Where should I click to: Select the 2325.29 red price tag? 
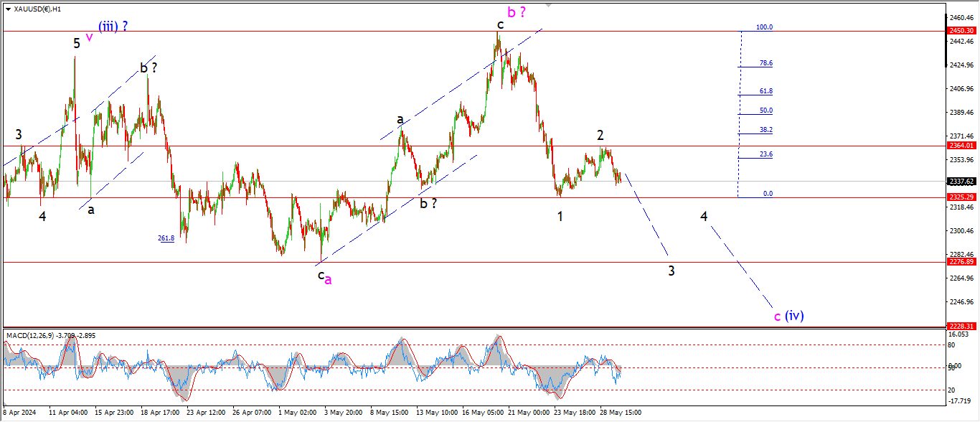[961, 197]
